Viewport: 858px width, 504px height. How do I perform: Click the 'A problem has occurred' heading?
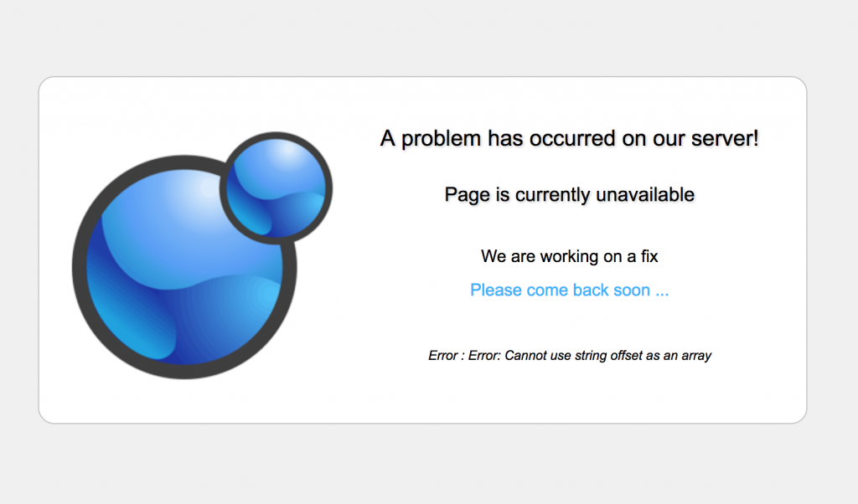point(569,138)
